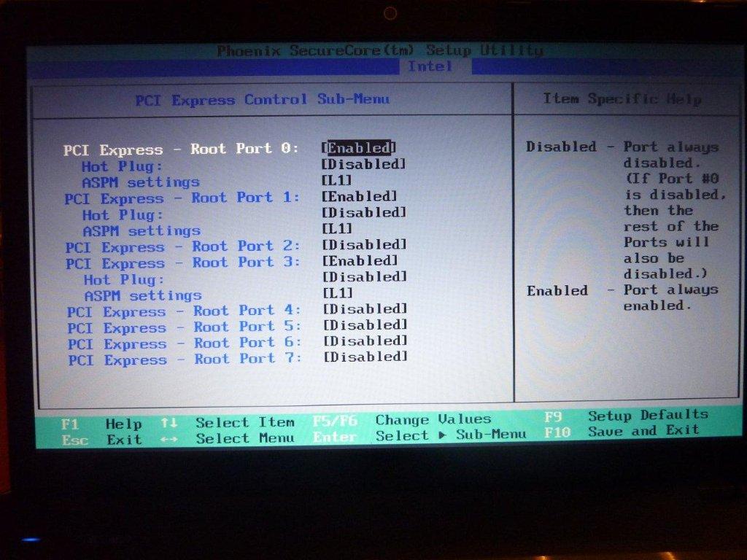Screen dimensions: 747x560
Task: Select 'Hot Plug:' label under Root Port 3
Action: (124, 280)
